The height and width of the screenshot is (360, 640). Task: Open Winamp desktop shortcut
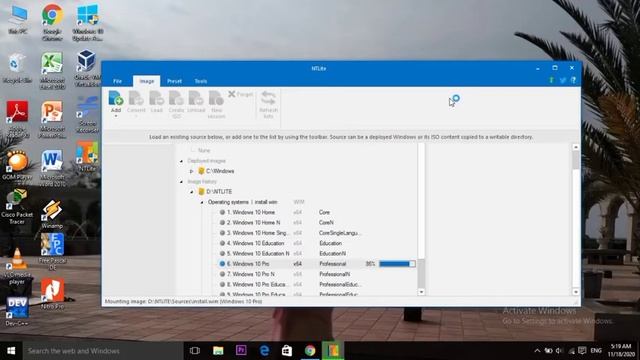click(x=52, y=214)
